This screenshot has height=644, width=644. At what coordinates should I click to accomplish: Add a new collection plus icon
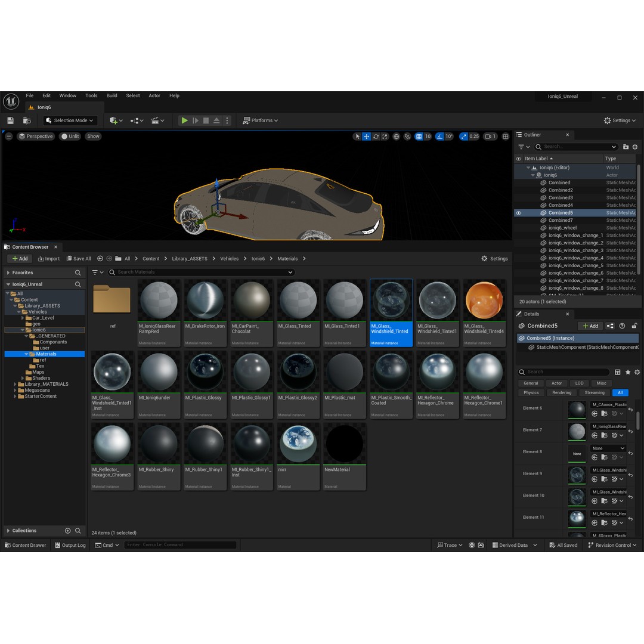point(68,531)
